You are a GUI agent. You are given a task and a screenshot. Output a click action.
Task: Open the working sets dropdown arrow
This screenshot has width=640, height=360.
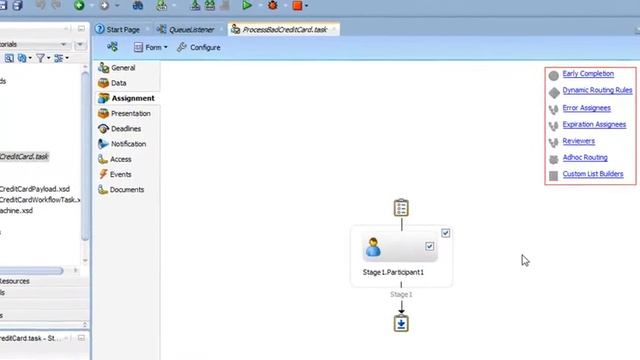pyautogui.click(x=30, y=58)
